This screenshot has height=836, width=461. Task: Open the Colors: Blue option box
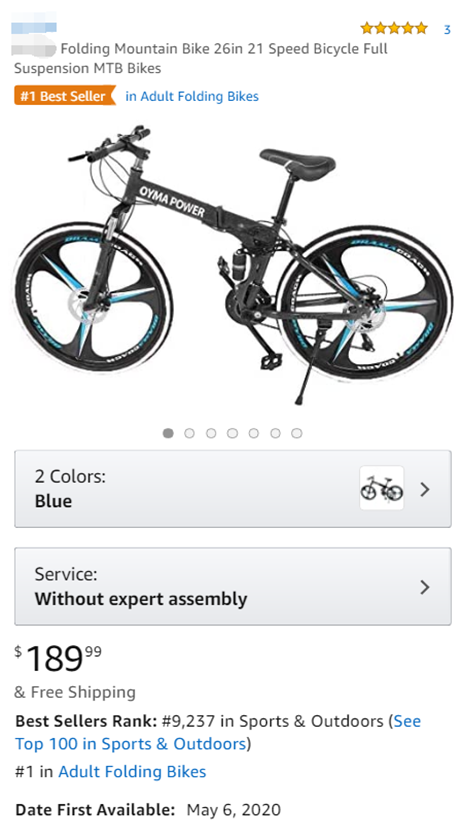(233, 489)
